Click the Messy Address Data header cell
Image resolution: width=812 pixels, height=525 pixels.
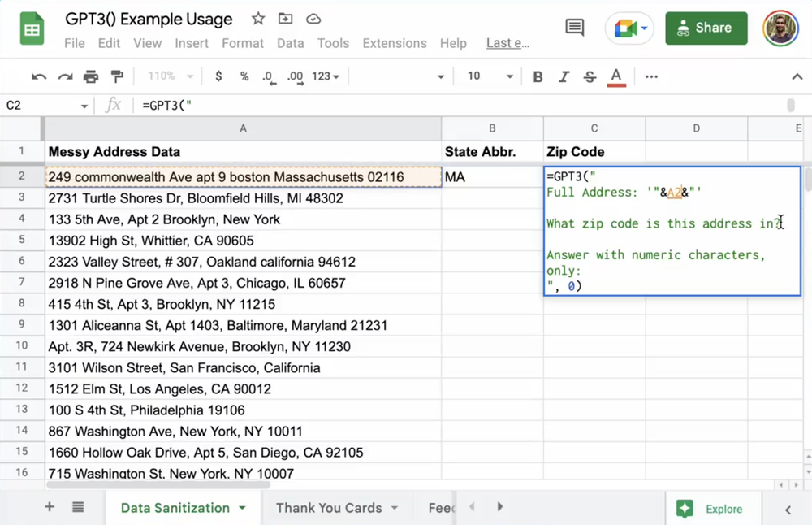[243, 152]
